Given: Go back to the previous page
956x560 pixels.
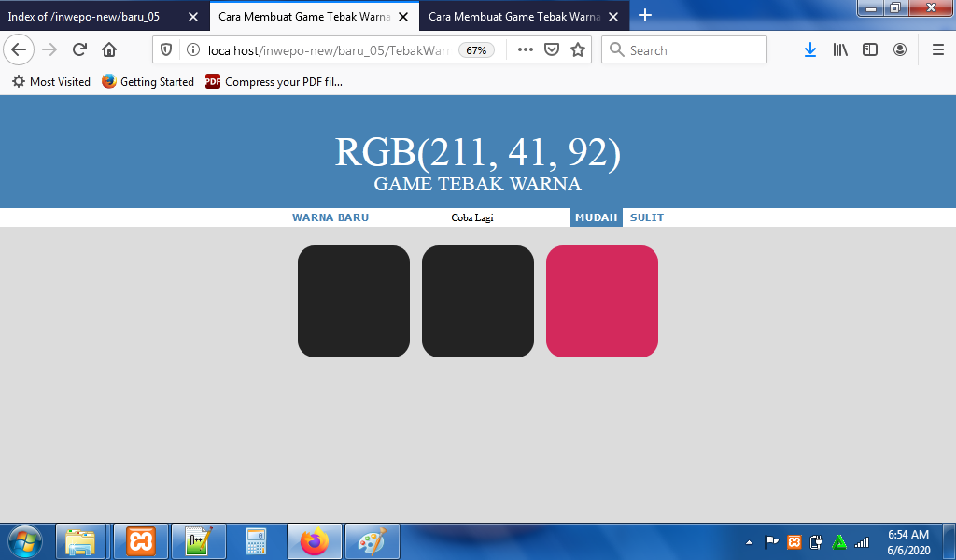Looking at the screenshot, I should point(19,50).
